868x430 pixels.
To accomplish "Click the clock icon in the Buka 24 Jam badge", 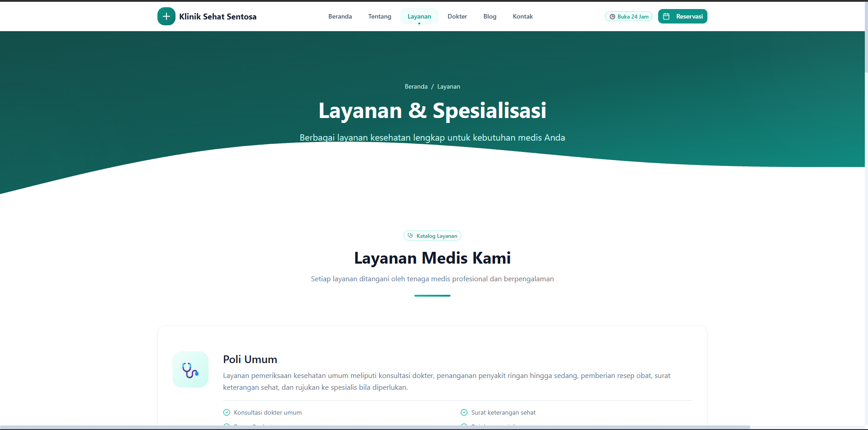I will [x=613, y=16].
